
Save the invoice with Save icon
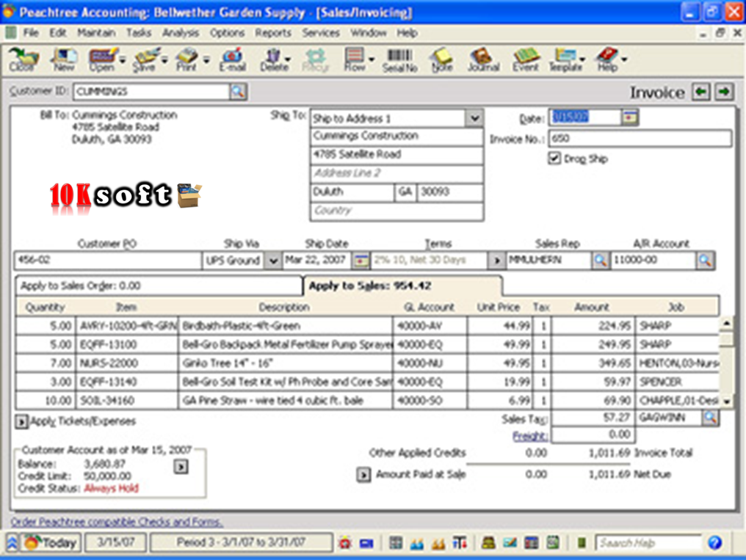coord(144,60)
